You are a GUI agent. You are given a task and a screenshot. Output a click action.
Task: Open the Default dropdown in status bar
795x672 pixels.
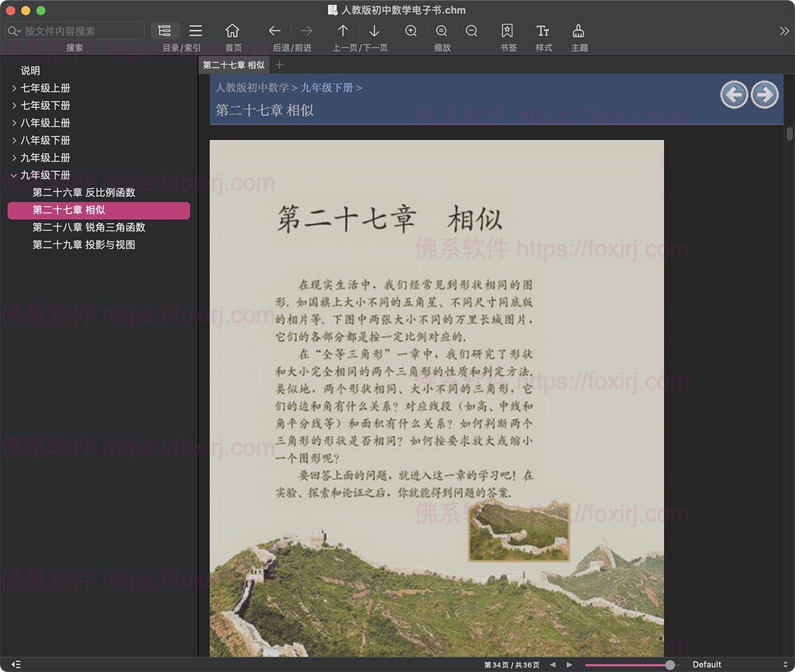point(739,664)
